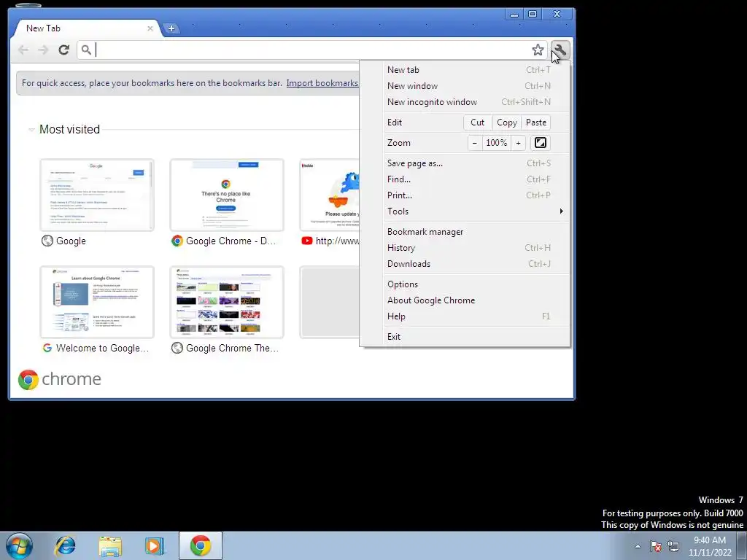Open the Google thumbnail
The width and height of the screenshot is (747, 560).
(x=97, y=195)
